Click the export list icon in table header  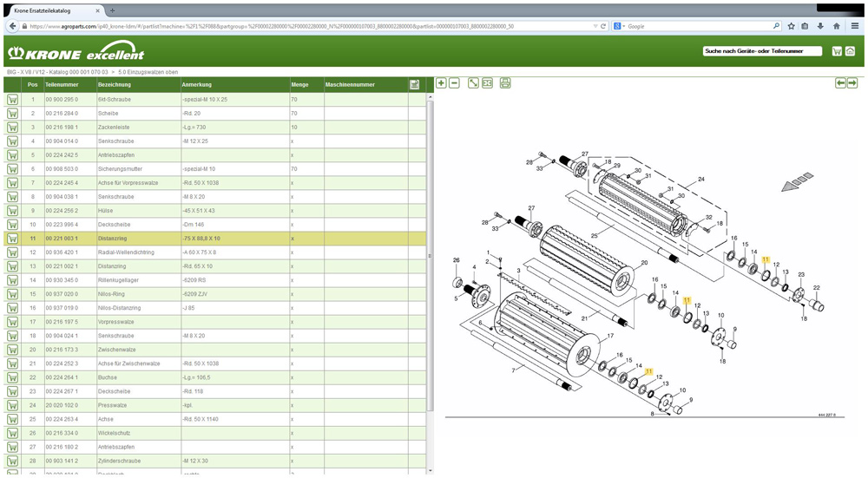click(415, 85)
